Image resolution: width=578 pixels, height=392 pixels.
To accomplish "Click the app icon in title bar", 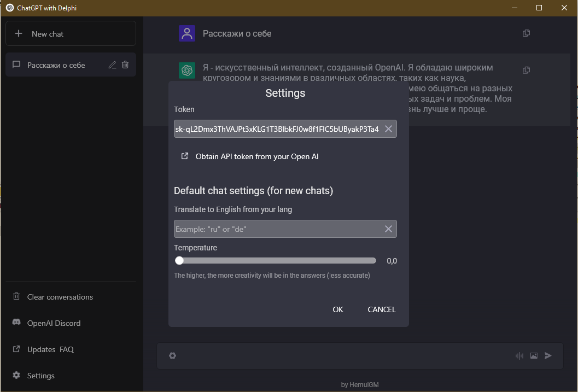I will [10, 8].
